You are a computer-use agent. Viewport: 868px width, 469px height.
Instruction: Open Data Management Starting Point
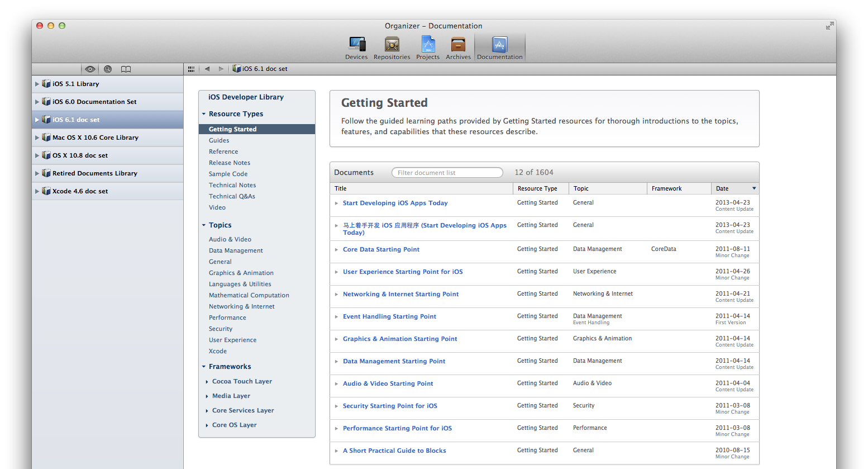point(394,361)
